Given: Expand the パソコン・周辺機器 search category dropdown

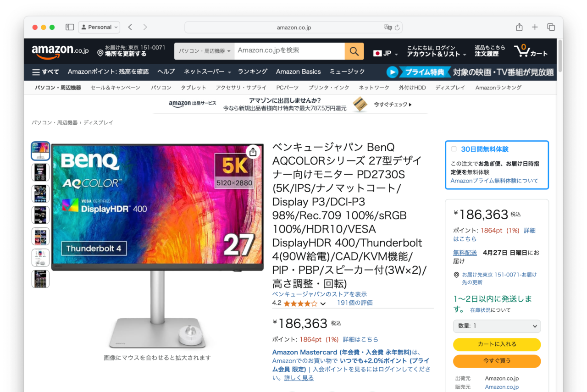Looking at the screenshot, I should point(205,51).
